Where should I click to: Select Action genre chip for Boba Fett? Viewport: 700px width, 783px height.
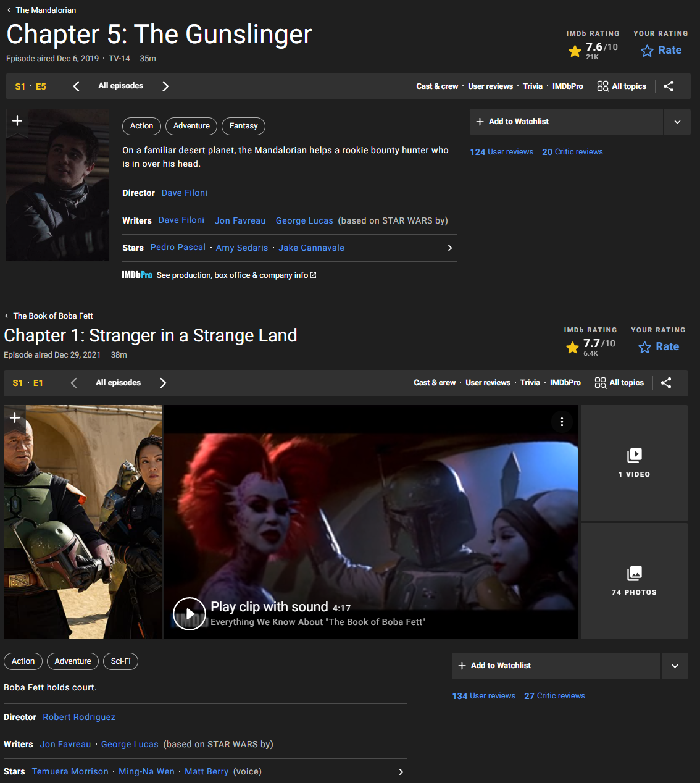click(x=23, y=661)
